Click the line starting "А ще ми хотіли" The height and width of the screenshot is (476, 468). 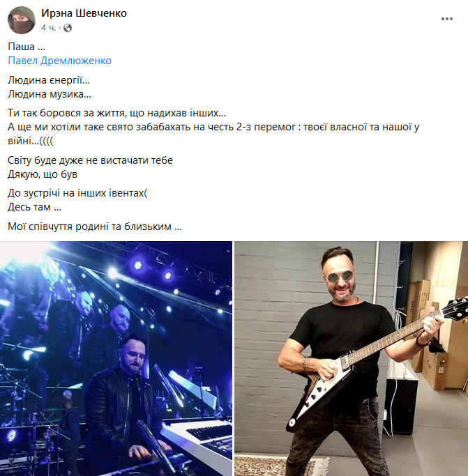coord(213,127)
